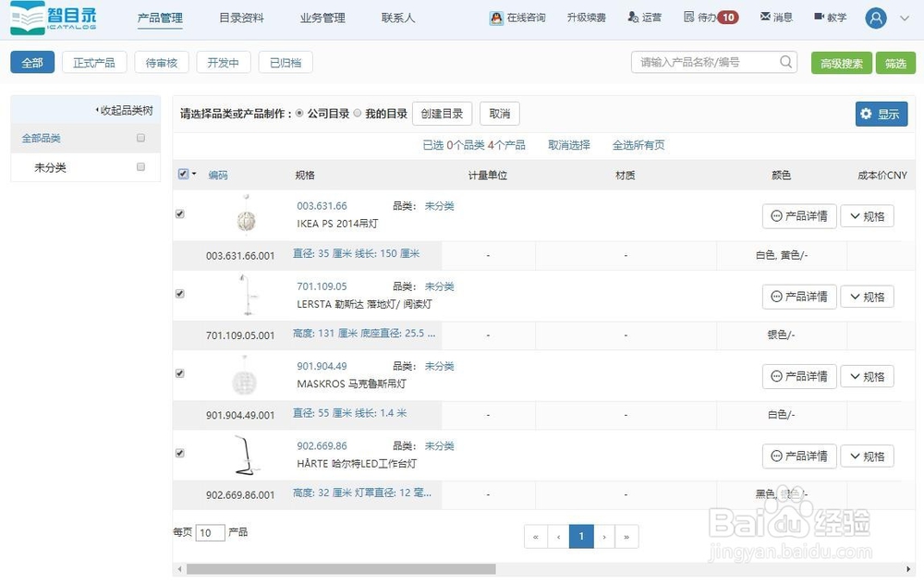
Task: Open the user avatar icon
Action: tap(876, 18)
